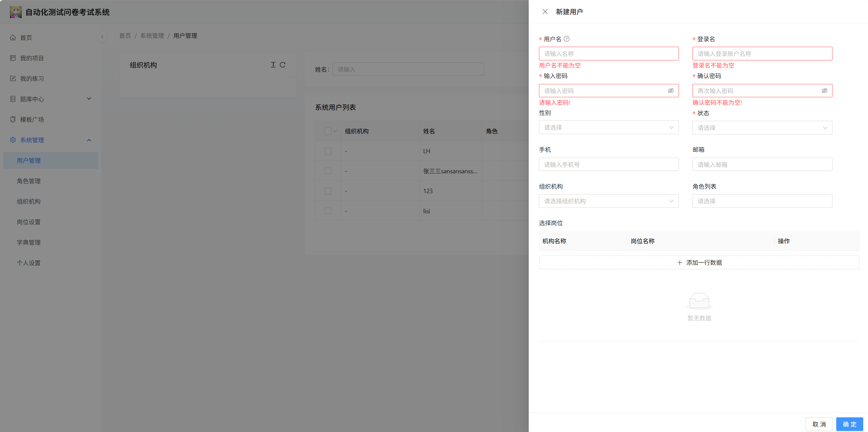Image resolution: width=868 pixels, height=432 pixels.
Task: Toggle password visibility in 确认密码 field
Action: click(x=824, y=91)
